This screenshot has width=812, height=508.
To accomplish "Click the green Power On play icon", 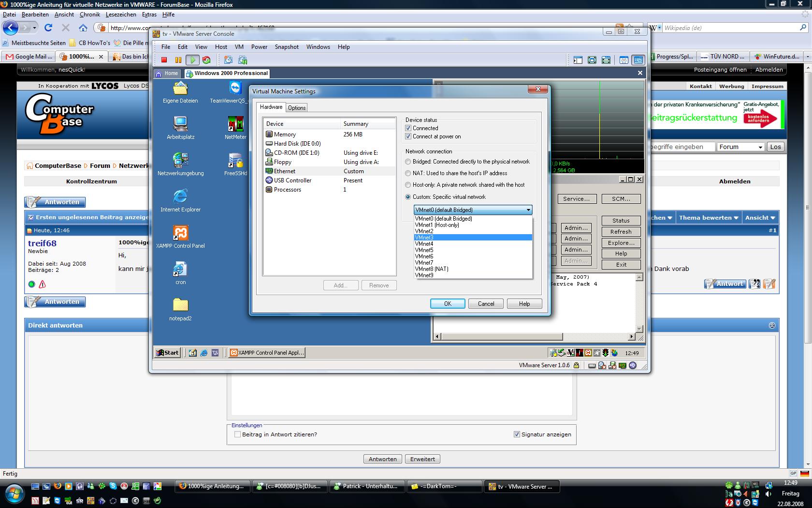I will [x=192, y=60].
